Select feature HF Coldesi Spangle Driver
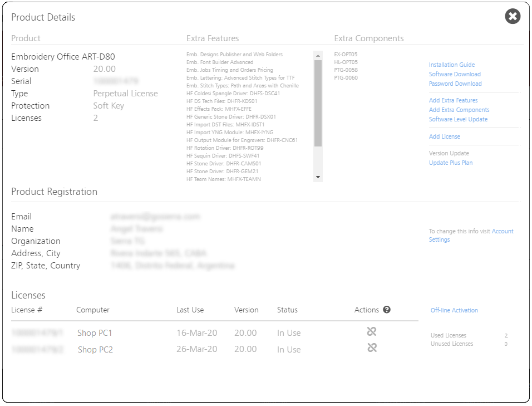Screen dimensions: 532x406 233,94
